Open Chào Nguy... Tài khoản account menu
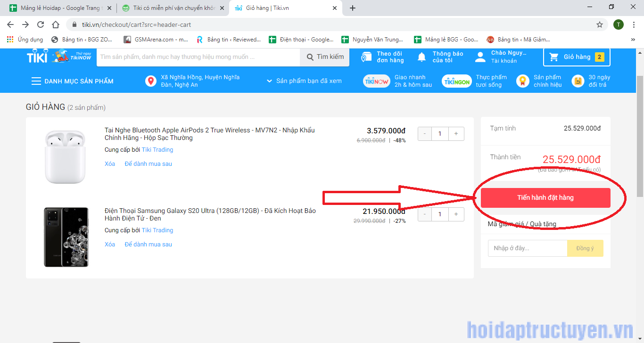Viewport: 644px width, 343px height. click(x=500, y=57)
